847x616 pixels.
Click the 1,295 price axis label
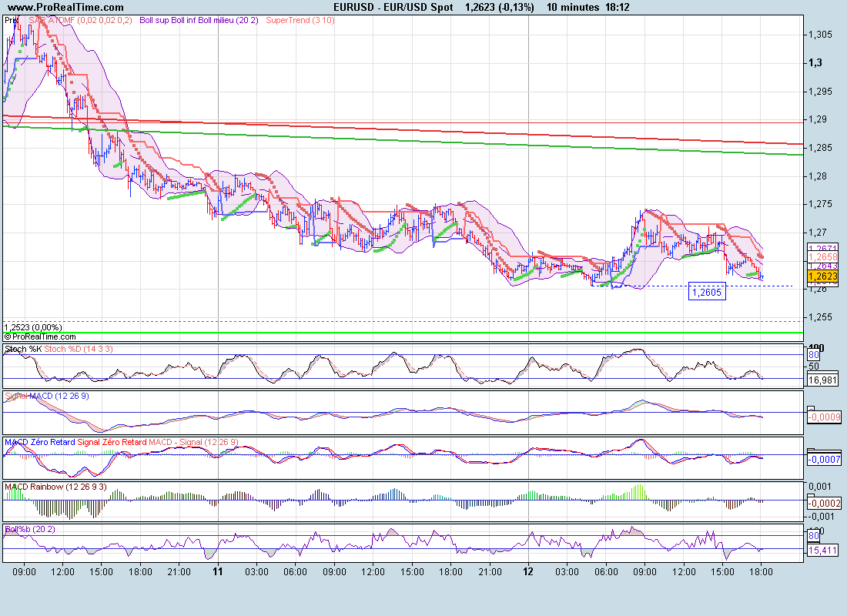click(x=820, y=92)
